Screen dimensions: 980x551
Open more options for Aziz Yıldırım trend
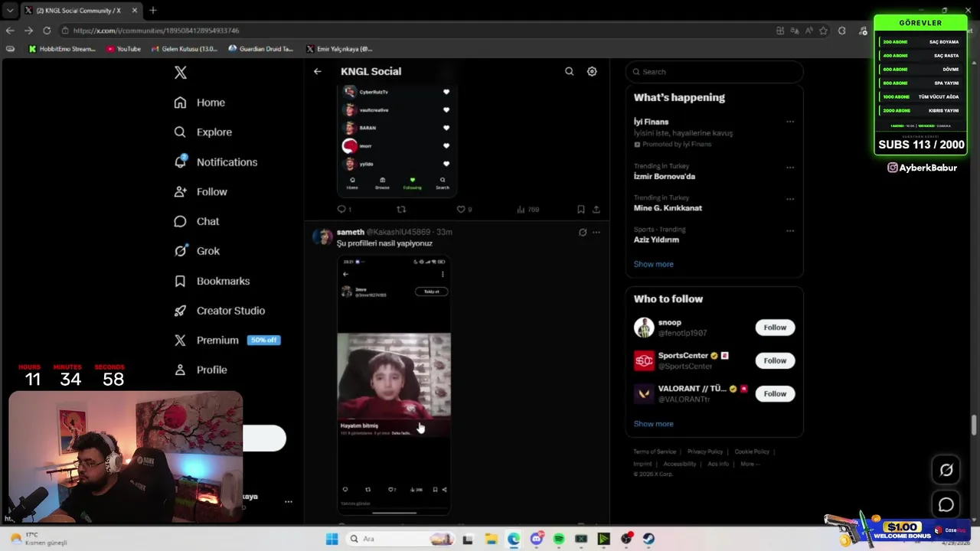click(790, 230)
